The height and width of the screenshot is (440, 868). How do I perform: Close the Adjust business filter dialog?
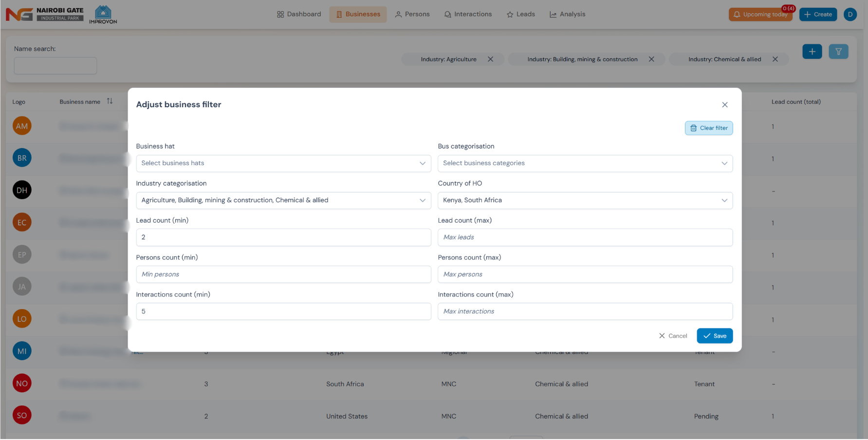coord(724,105)
